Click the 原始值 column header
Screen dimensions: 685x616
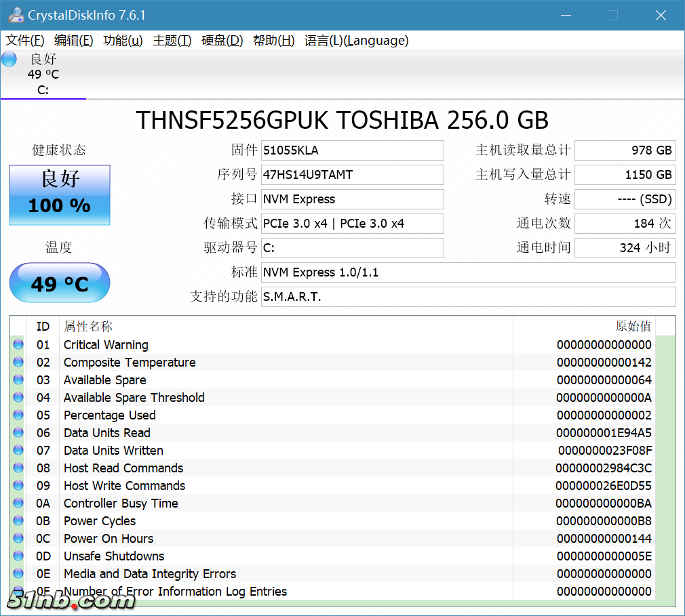point(632,327)
